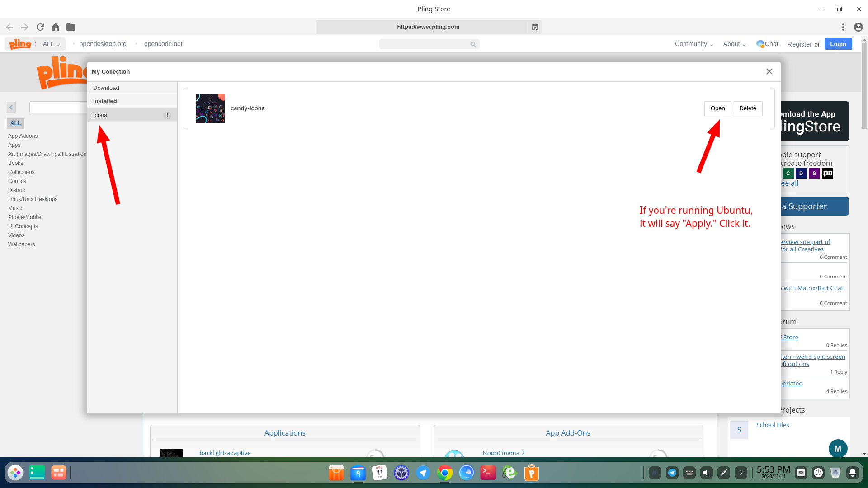Click the open-in-browser icon beside URL

[x=535, y=27]
